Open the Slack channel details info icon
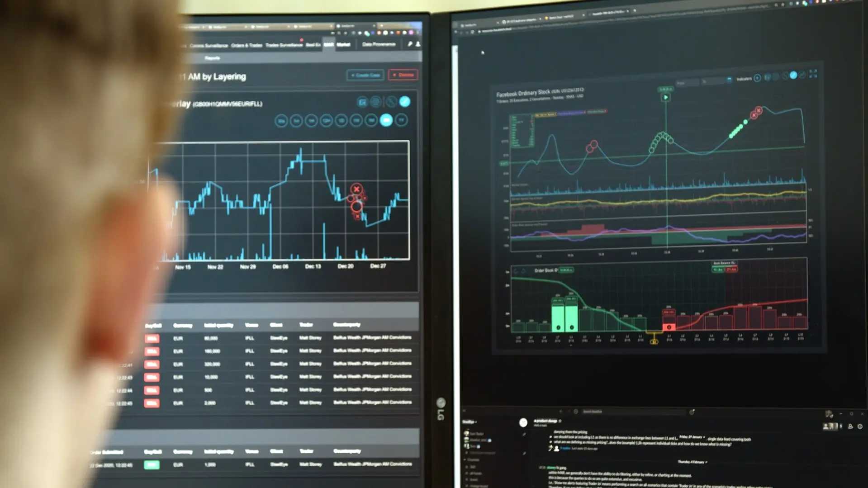This screenshot has width=868, height=488. [x=860, y=426]
